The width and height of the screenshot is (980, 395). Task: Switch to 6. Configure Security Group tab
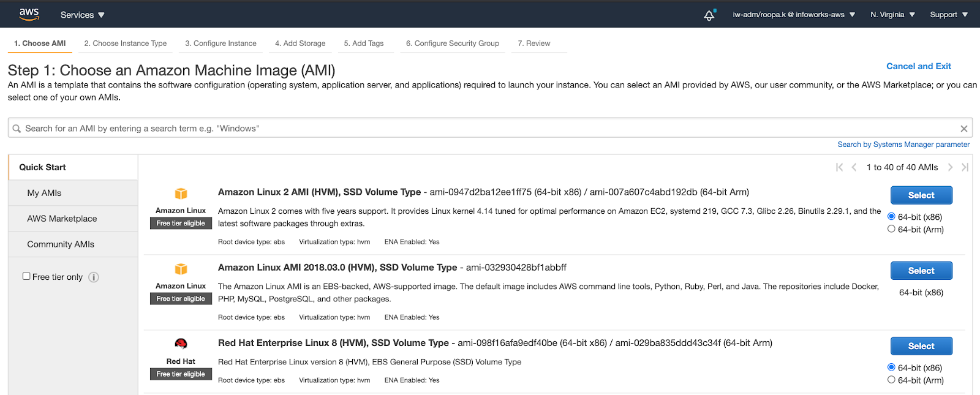click(x=453, y=43)
